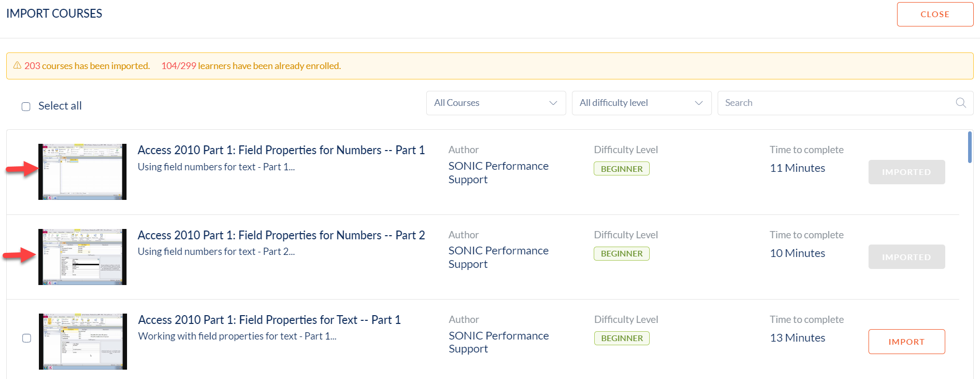Open 'Access 2010 Part 1: Field Properties for Numbers -- Part 1' title
Image resolution: width=980 pixels, height=379 pixels.
point(281,150)
